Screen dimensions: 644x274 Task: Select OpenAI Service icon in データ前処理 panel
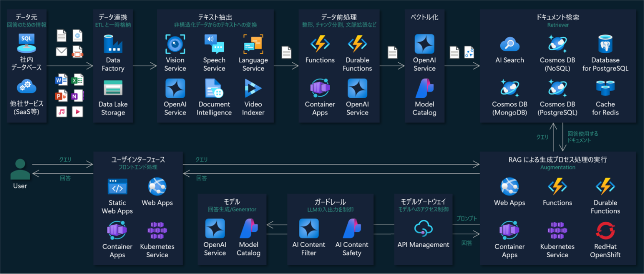[x=357, y=88]
